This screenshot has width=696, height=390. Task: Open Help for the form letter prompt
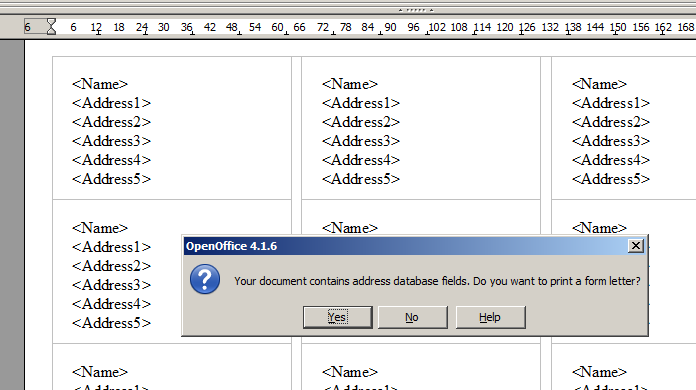(490, 317)
